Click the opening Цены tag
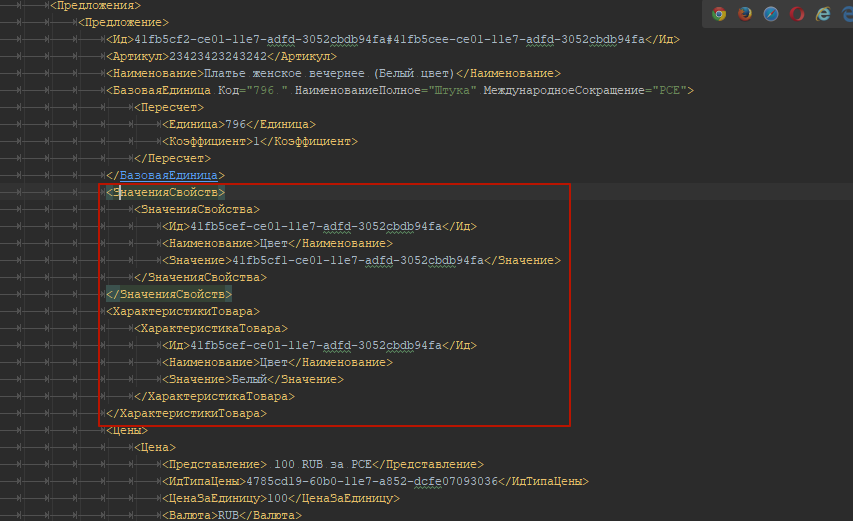This screenshot has height=521, width=853. (127, 430)
